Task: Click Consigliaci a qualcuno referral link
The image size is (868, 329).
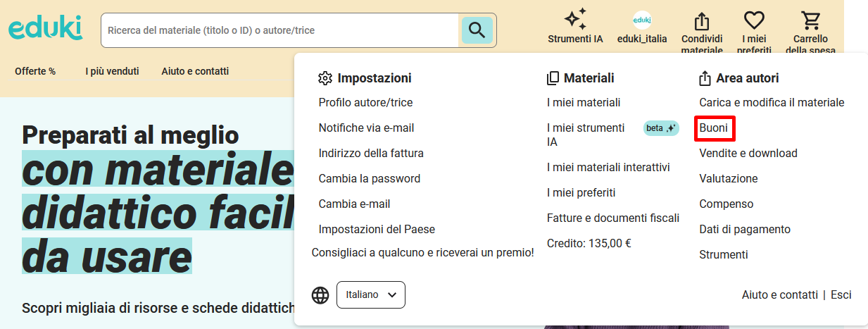Action: coord(422,252)
